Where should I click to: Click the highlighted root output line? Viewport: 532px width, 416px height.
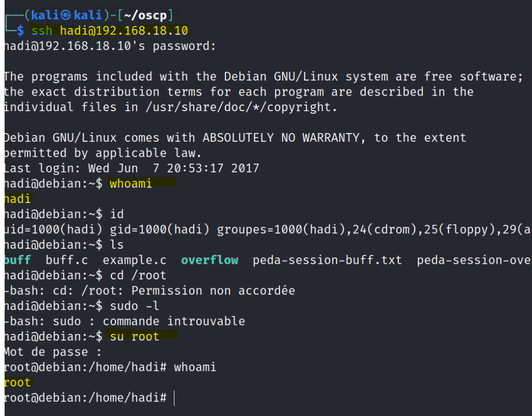pyautogui.click(x=17, y=383)
